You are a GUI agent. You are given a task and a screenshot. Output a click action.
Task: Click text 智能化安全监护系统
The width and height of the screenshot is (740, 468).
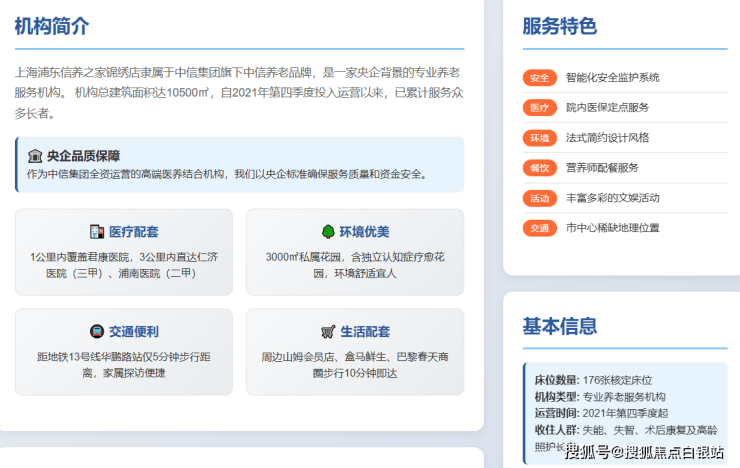click(x=613, y=77)
